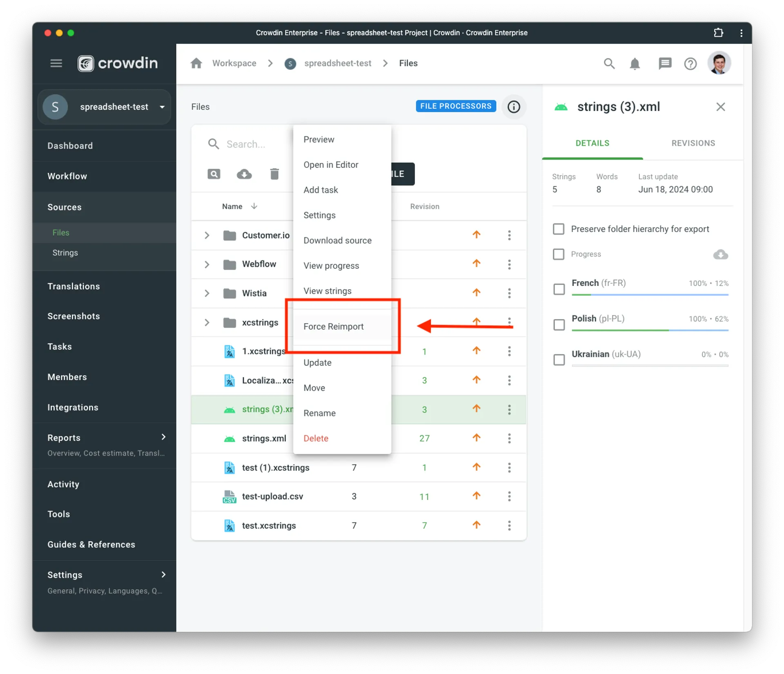Click the FILE PROCESSORS button
The image size is (784, 674).
click(456, 106)
